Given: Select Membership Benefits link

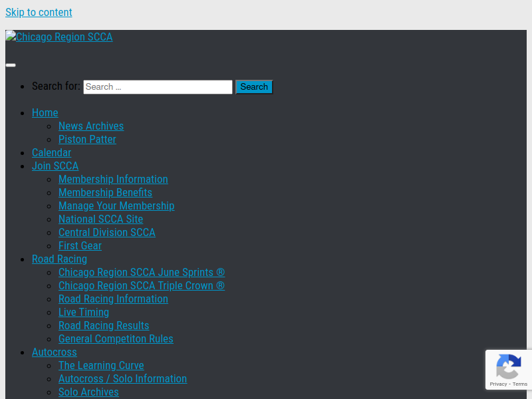Looking at the screenshot, I should 105,192.
